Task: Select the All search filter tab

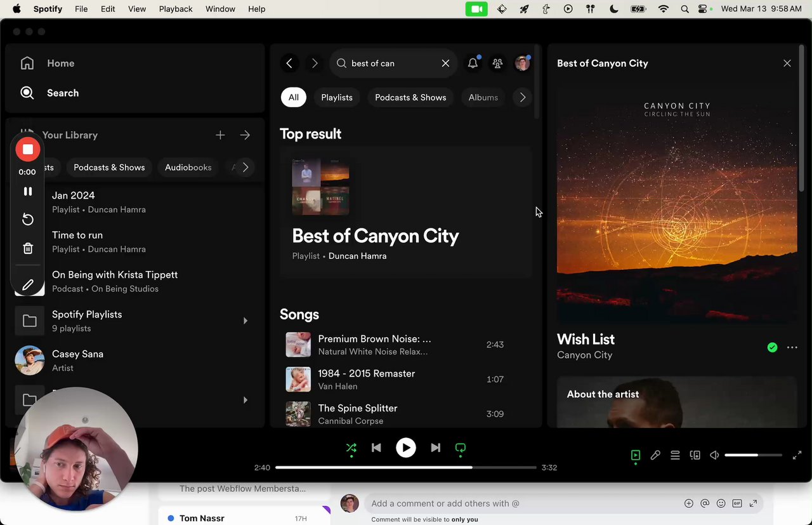Action: coord(294,97)
